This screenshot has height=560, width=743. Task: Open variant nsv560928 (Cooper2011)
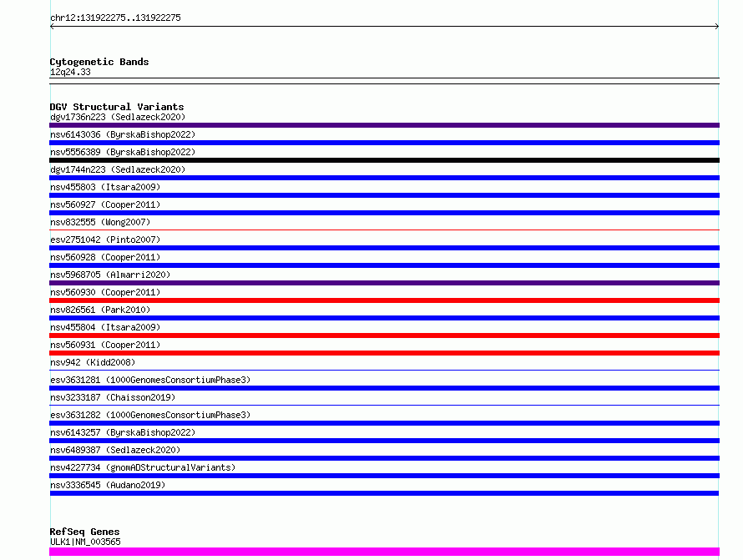click(105, 257)
